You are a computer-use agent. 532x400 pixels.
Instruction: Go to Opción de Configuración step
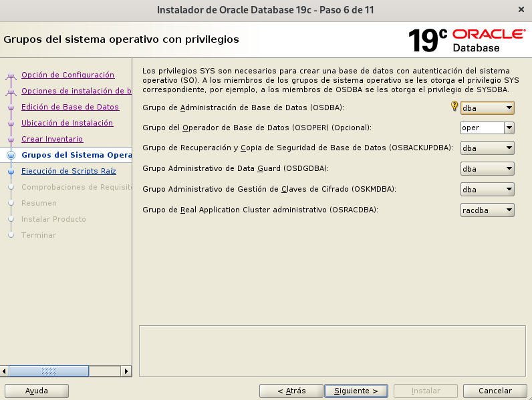[68, 75]
